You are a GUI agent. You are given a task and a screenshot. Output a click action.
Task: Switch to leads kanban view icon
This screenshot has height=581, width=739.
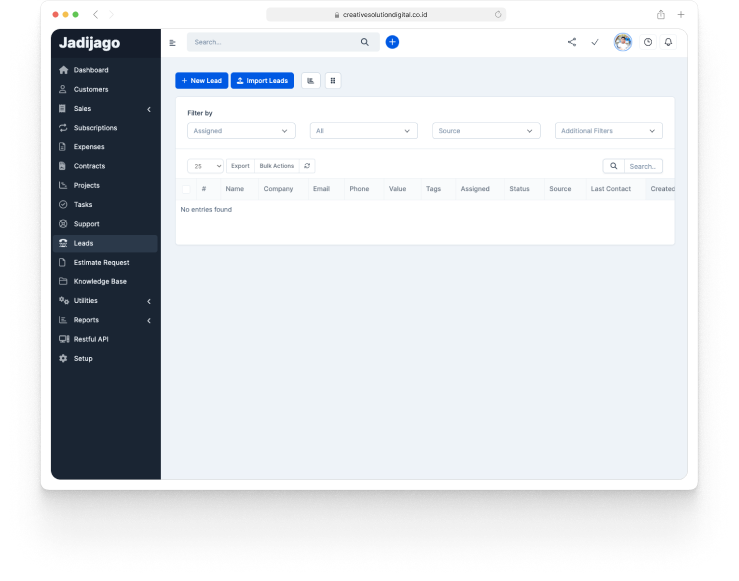[x=333, y=81]
